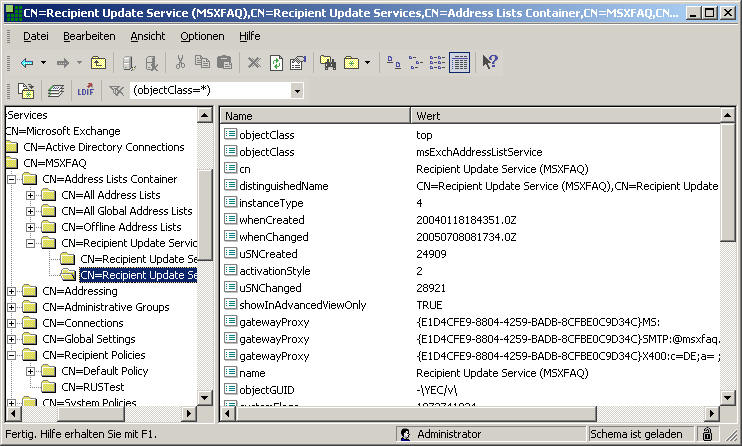This screenshot has width=742, height=446.
Task: Click the padlock icon in status bar
Action: pos(707,434)
